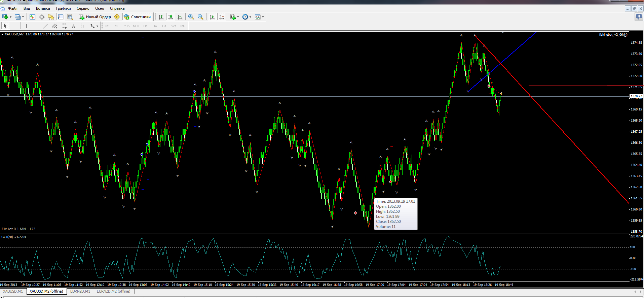Switch to Bar Chart view

pos(161,17)
